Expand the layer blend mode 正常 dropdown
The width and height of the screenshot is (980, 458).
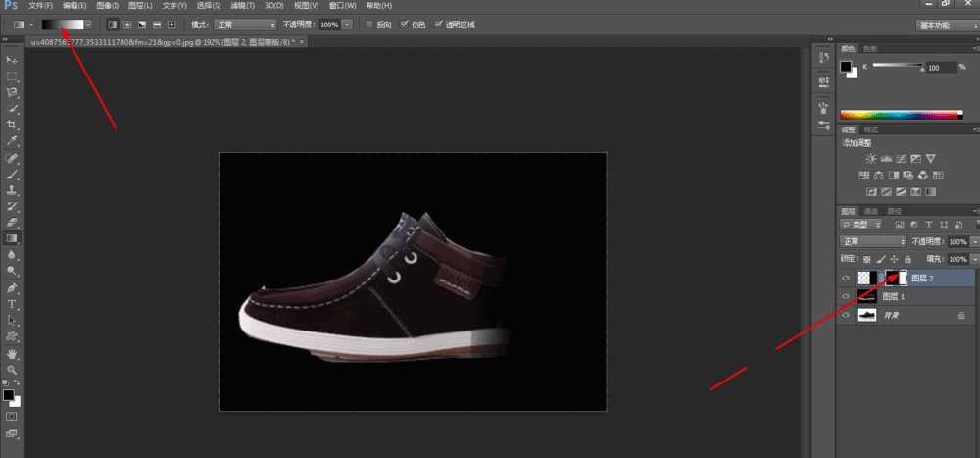pyautogui.click(x=874, y=241)
